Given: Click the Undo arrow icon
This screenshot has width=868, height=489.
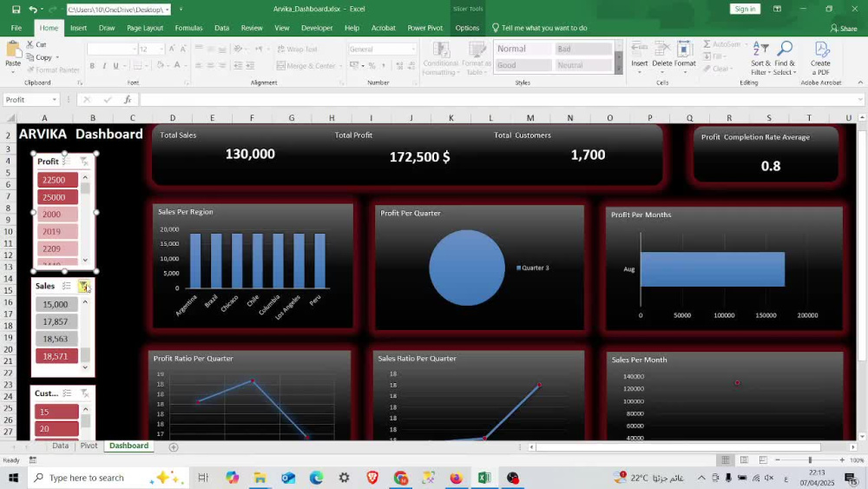Looking at the screenshot, I should 33,10.
